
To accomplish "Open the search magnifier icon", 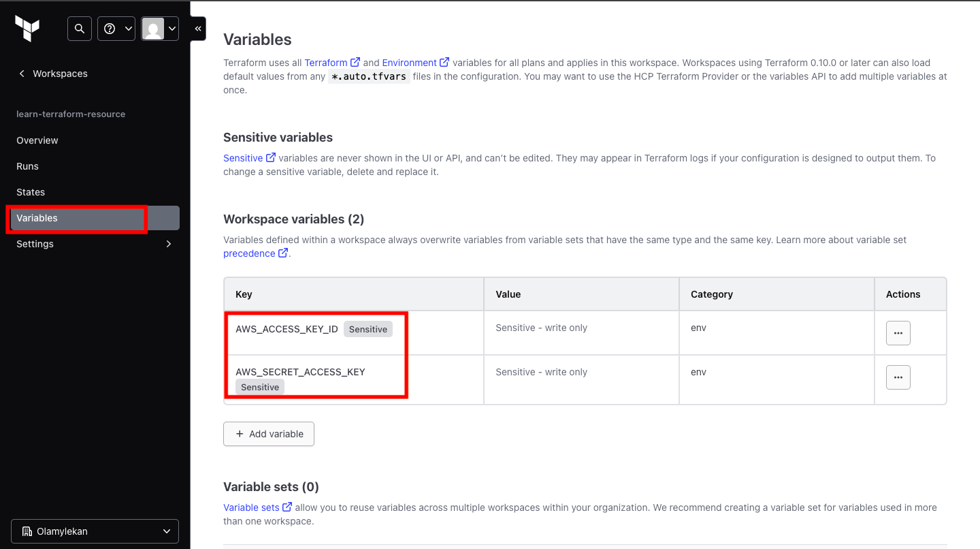I will (80, 29).
